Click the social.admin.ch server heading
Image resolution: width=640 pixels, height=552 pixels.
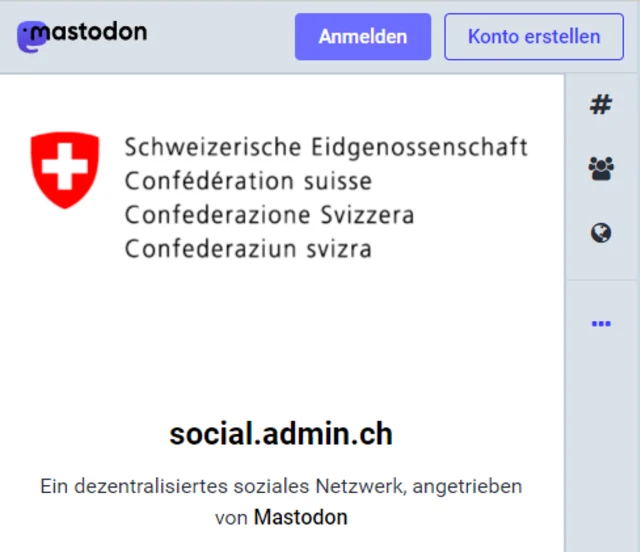tap(281, 434)
